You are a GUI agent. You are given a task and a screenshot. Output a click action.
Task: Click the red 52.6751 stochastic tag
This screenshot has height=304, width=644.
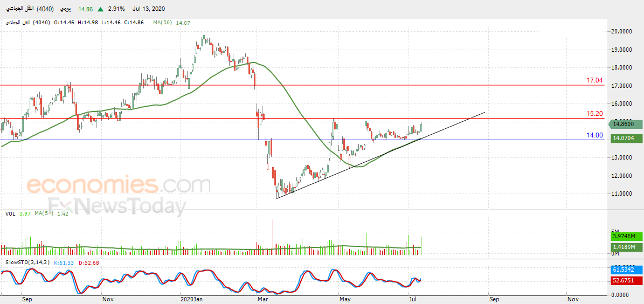click(x=626, y=280)
